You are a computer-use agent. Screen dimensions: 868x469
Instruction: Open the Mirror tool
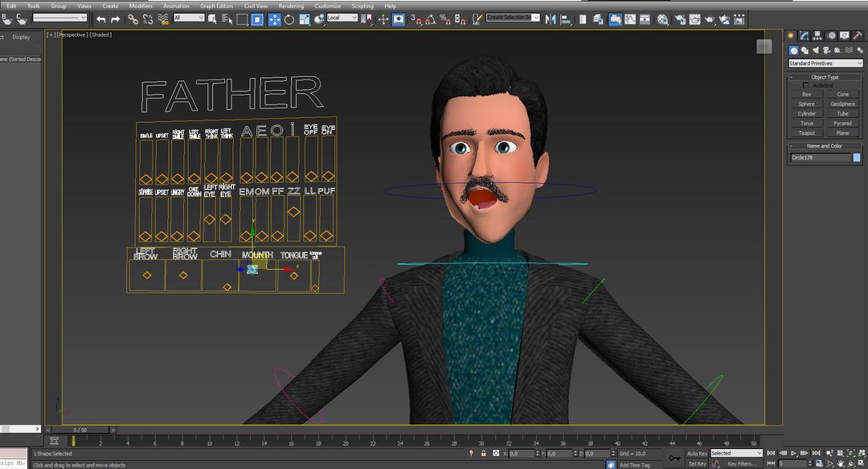click(551, 18)
